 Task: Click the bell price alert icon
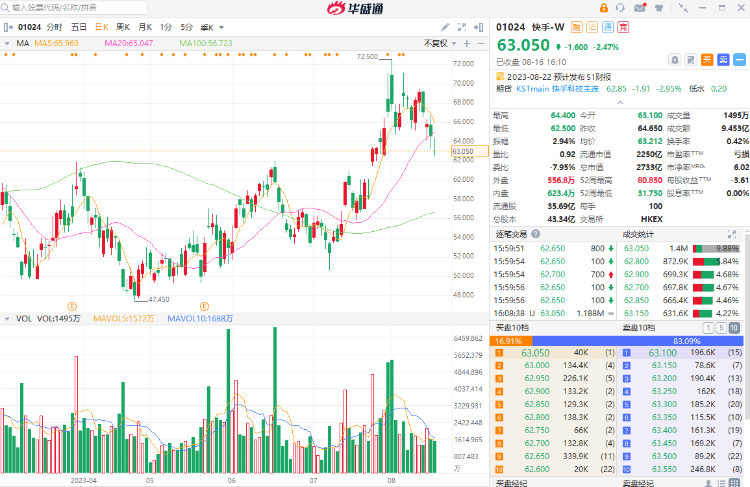point(674,60)
